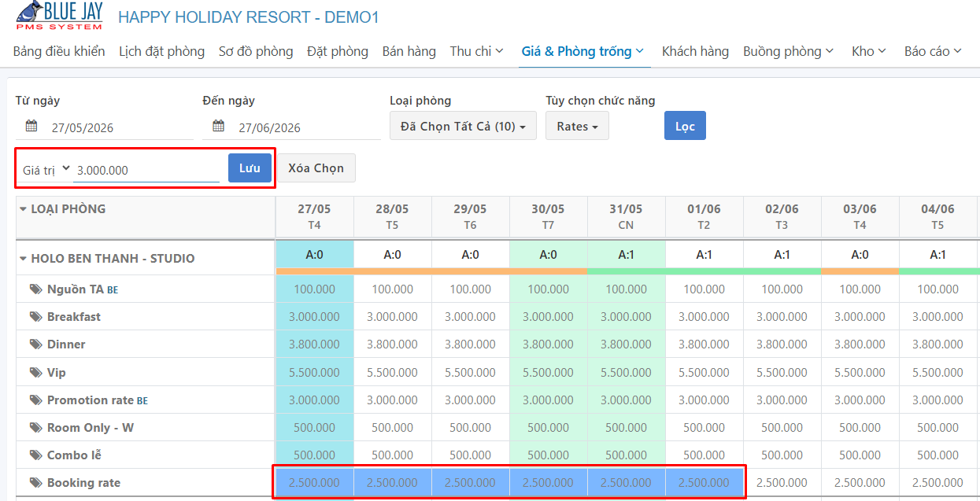The height and width of the screenshot is (501, 980).
Task: Click tag icon next to Booking rate
Action: (x=35, y=482)
